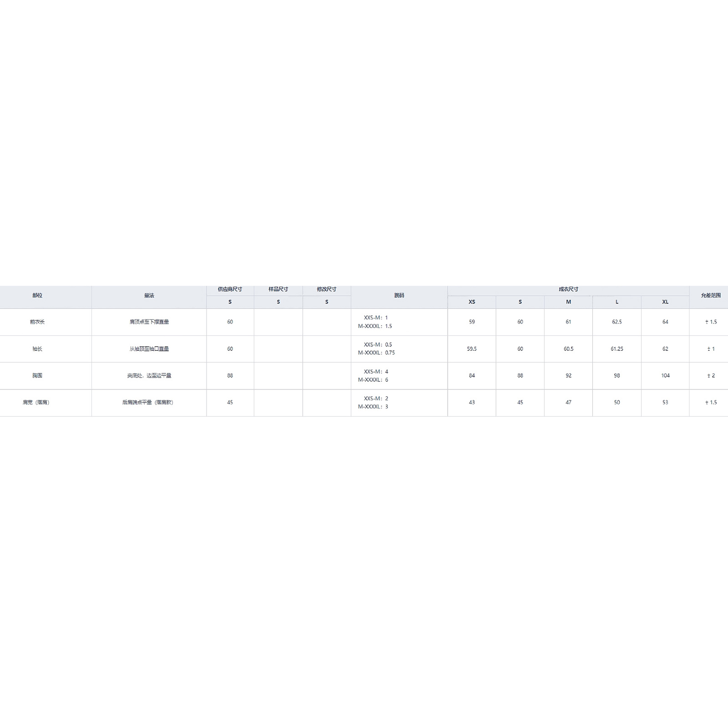Click the 成衣尺寸 group header

[x=568, y=289]
